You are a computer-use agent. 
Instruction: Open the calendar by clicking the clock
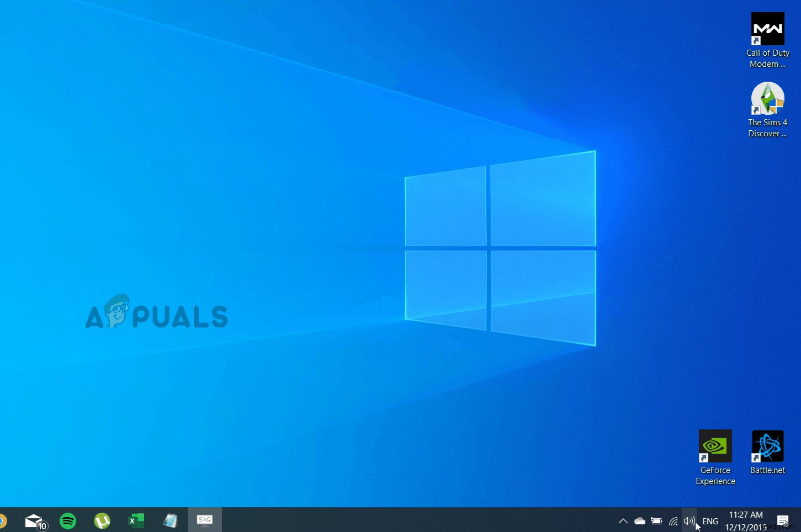[x=745, y=520]
